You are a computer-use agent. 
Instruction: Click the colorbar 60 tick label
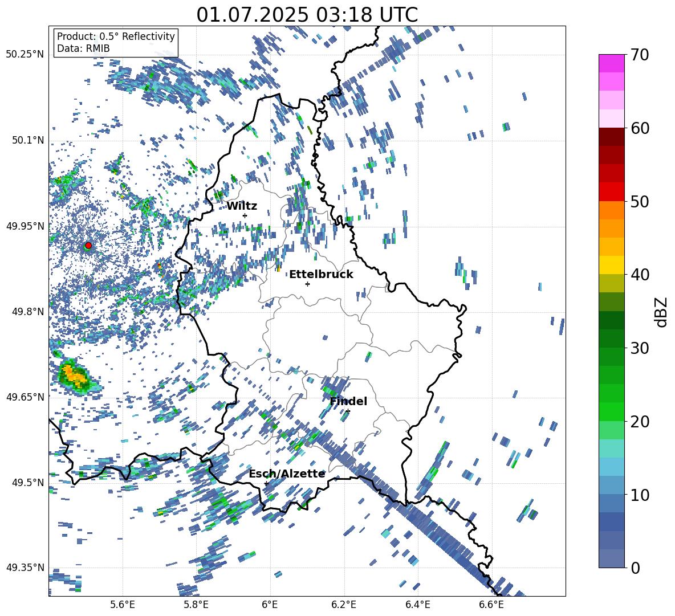(640, 128)
